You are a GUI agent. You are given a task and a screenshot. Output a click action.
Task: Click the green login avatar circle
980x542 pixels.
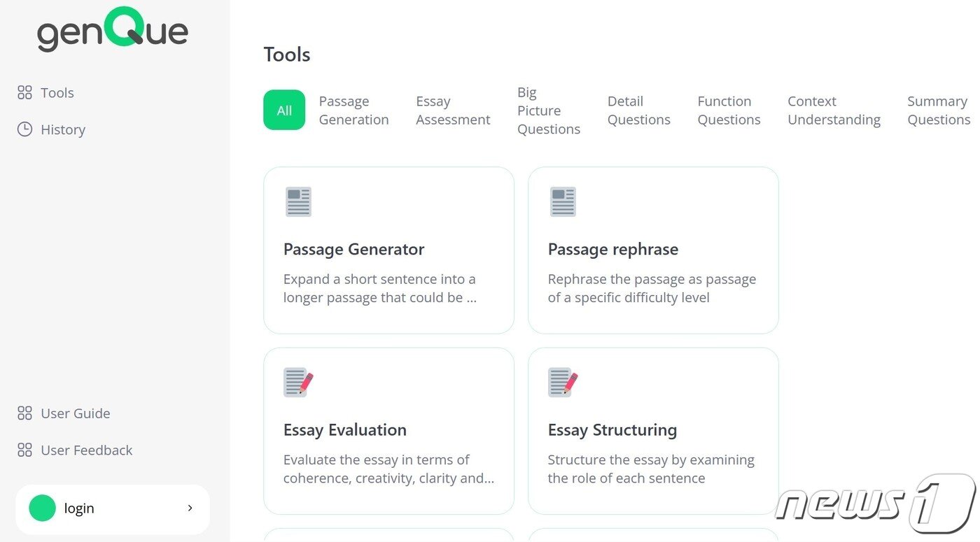pos(42,508)
